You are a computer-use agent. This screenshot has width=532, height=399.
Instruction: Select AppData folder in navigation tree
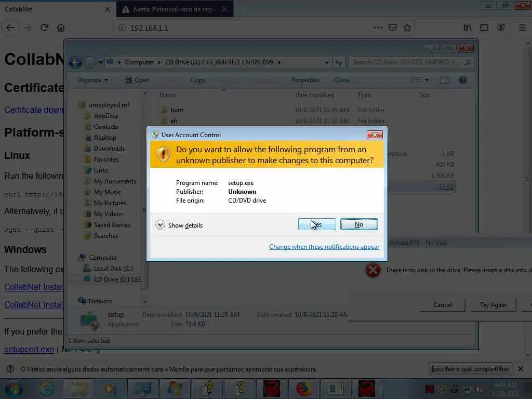click(x=105, y=116)
